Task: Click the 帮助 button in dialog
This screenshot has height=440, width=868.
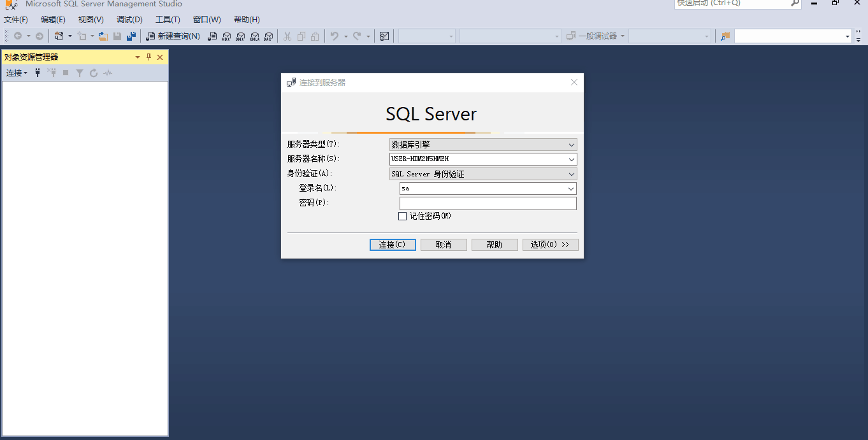Action: click(495, 245)
